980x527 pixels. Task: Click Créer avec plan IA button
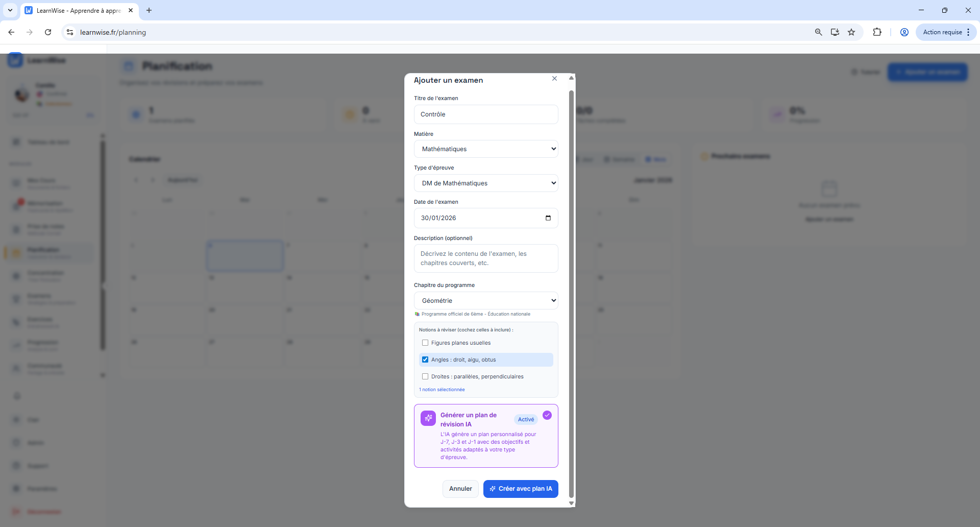tap(520, 489)
